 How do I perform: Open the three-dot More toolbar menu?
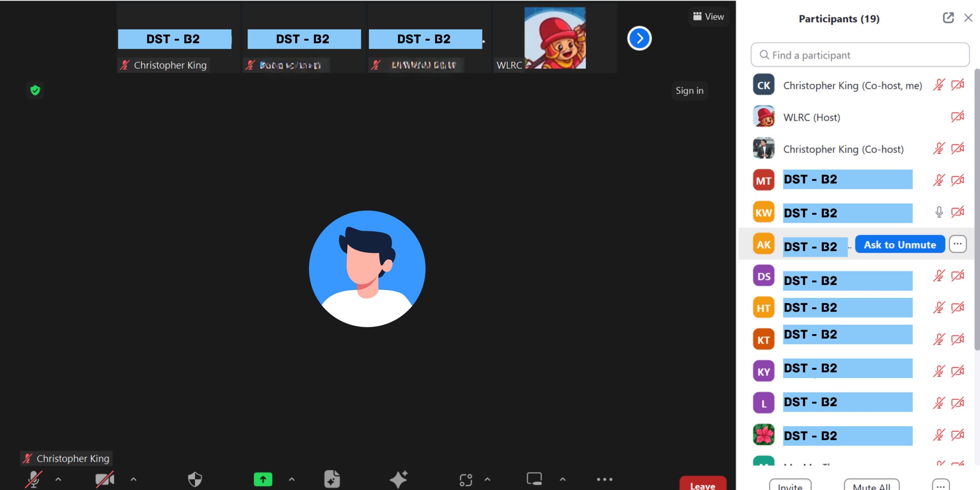[x=604, y=479]
